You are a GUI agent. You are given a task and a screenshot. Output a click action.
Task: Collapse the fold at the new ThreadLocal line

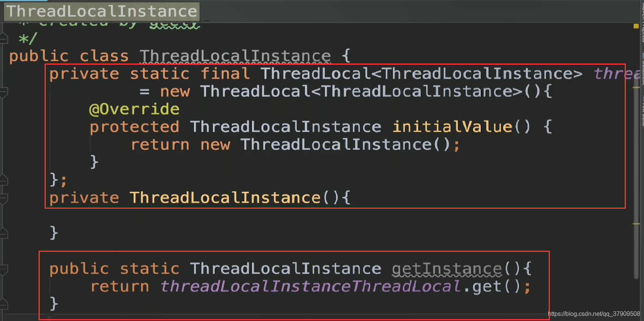pyautogui.click(x=4, y=92)
